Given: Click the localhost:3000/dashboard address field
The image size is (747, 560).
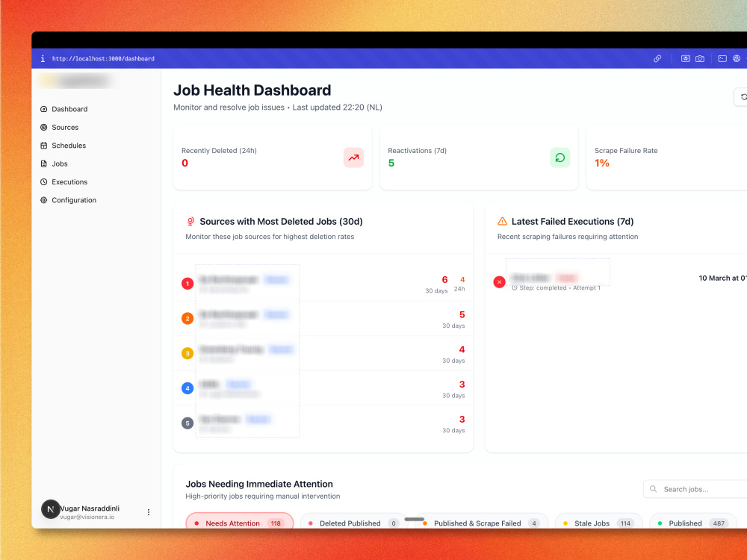Looking at the screenshot, I should point(103,58).
